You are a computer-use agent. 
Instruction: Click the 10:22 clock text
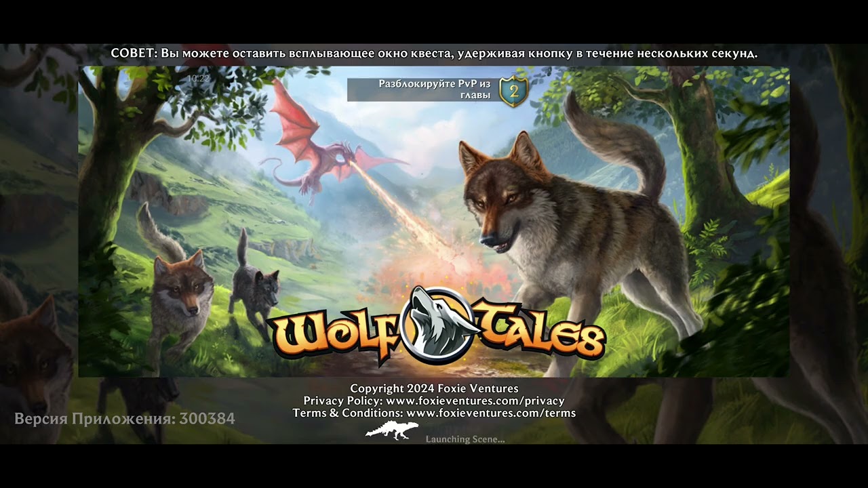click(x=199, y=79)
